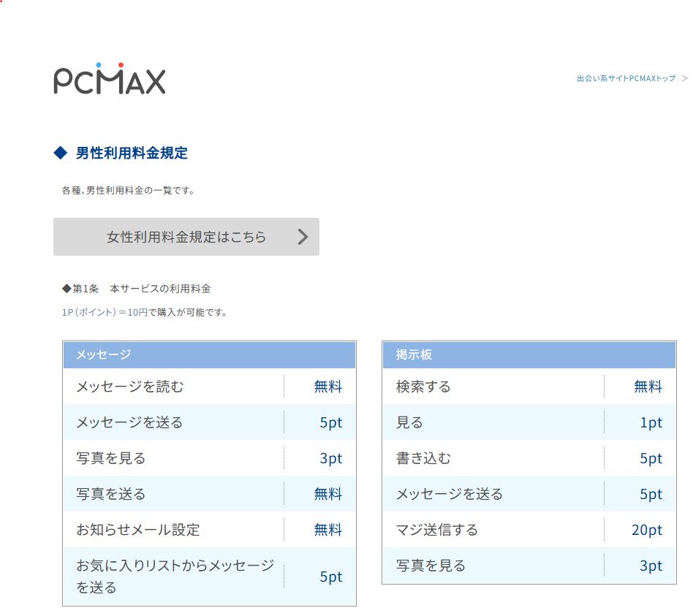Click the メッセージを読む row label
The width and height of the screenshot is (693, 616).
point(130,387)
